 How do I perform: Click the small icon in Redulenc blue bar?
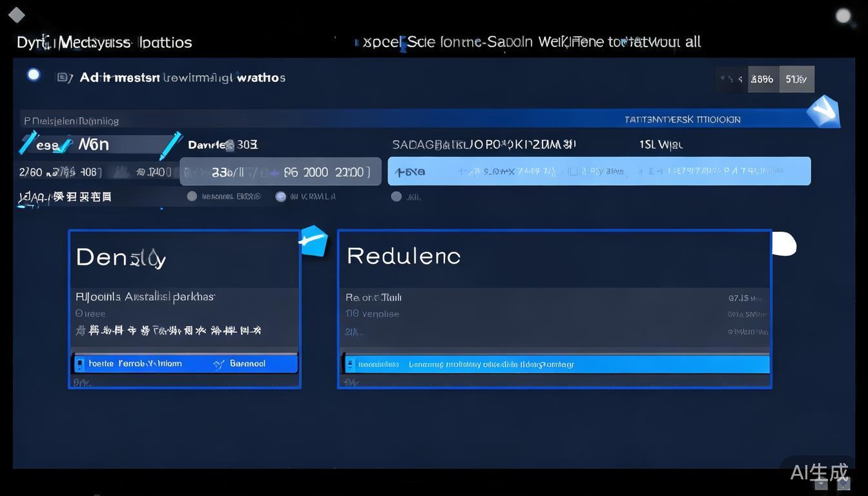pos(350,365)
